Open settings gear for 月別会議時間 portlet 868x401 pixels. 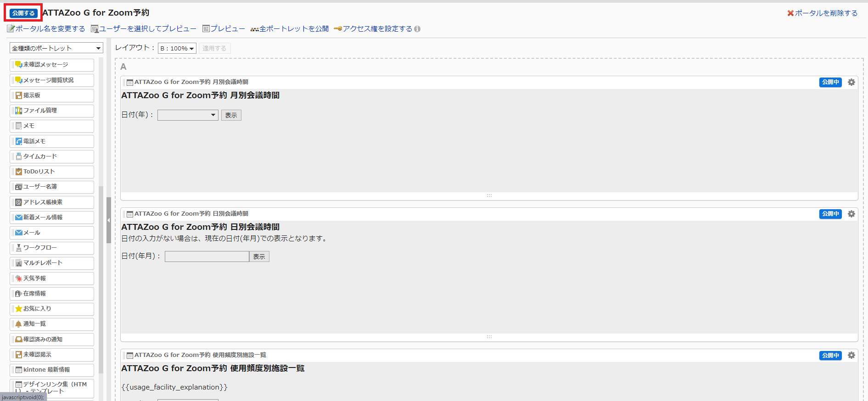pos(851,82)
